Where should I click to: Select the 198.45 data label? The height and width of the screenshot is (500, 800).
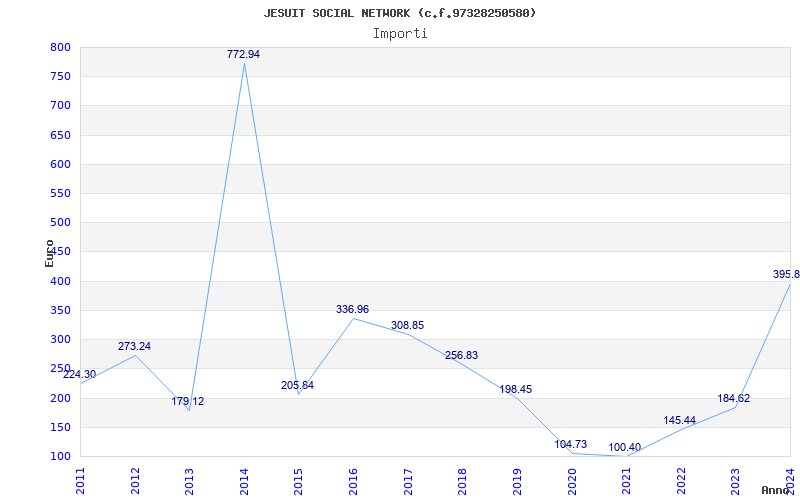pyautogui.click(x=515, y=389)
